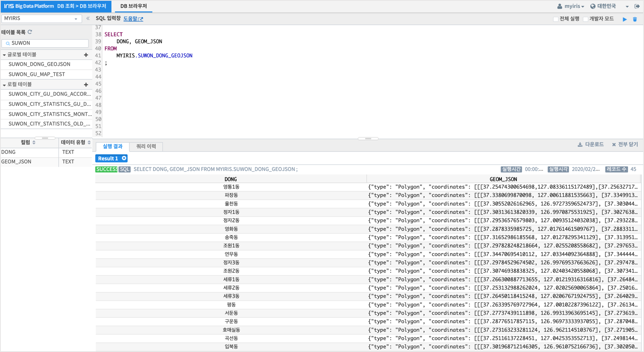Click the IRIS Big Data Platform logo
This screenshot has height=352, width=644.
[x=29, y=6]
